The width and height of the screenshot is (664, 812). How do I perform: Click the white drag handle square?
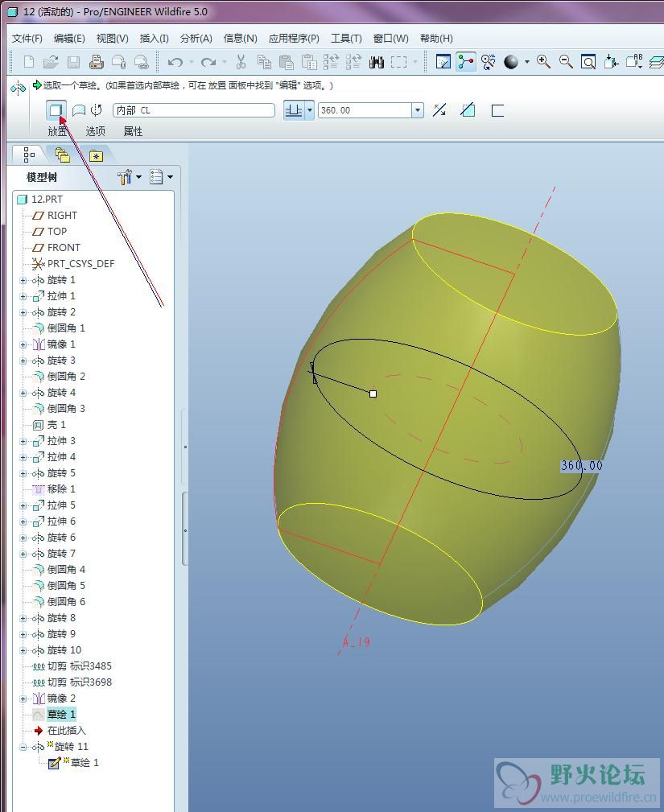(x=373, y=394)
